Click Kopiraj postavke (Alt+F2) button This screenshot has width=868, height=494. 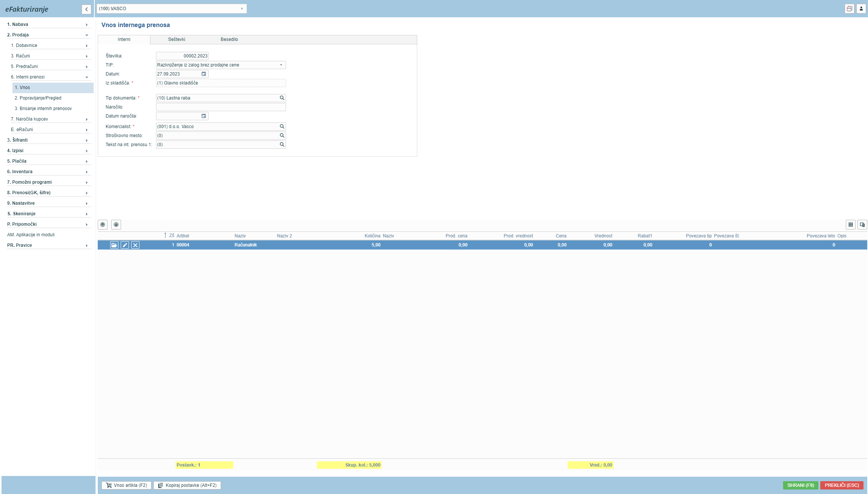(187, 485)
